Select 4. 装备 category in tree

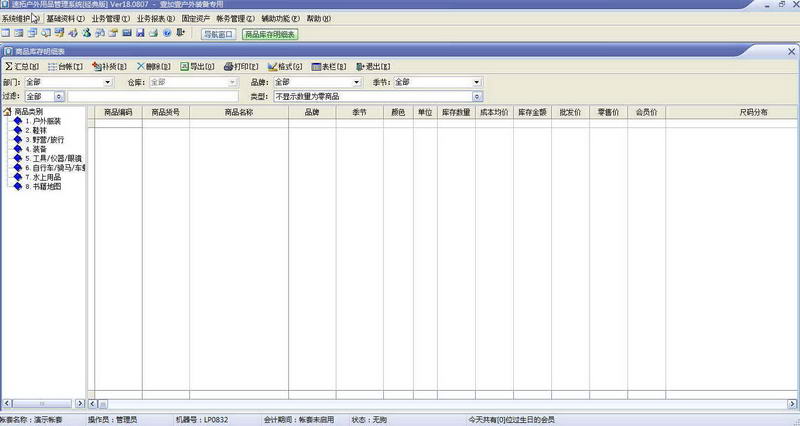pos(36,149)
